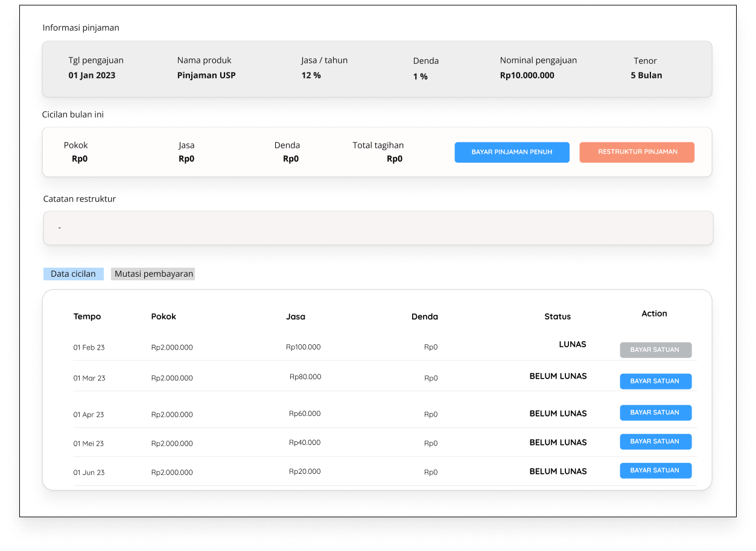
Task: Click the Denda column header
Action: [425, 316]
